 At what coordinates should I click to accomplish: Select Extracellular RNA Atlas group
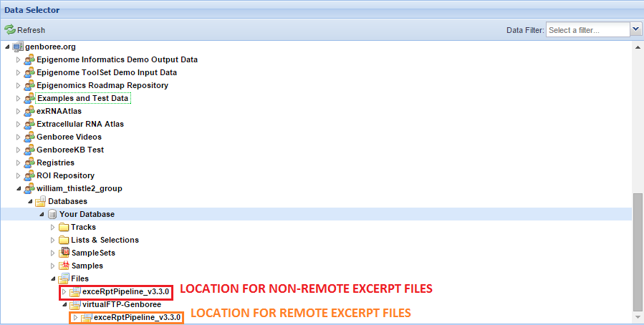[80, 124]
